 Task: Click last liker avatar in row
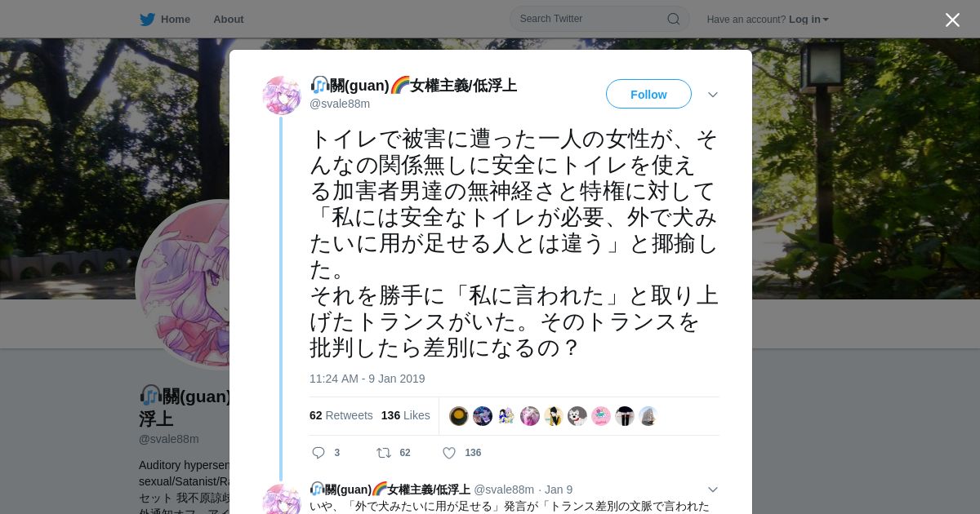click(x=648, y=416)
